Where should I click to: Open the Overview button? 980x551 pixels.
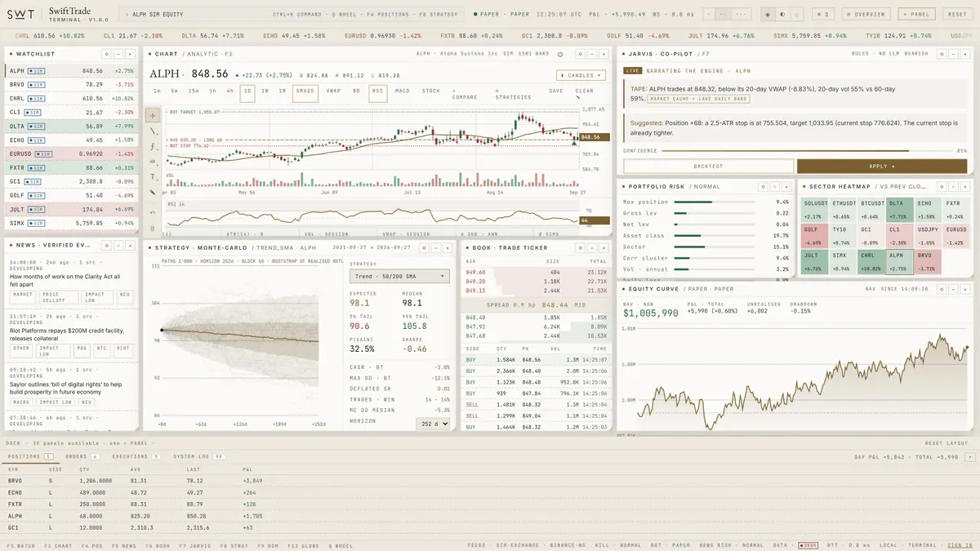coord(866,14)
